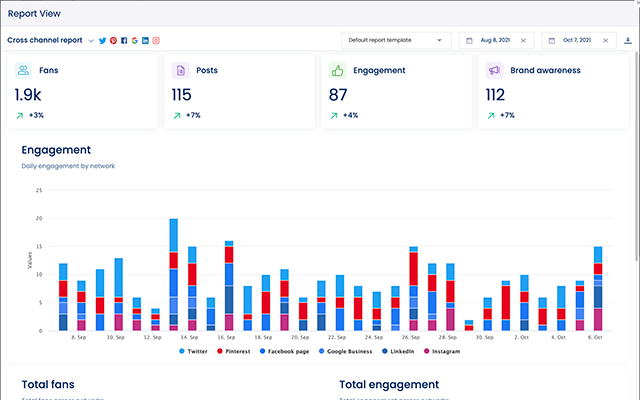Screen dimensions: 640x400
Task: Select the Facebook icon in report header
Action: 124,40
